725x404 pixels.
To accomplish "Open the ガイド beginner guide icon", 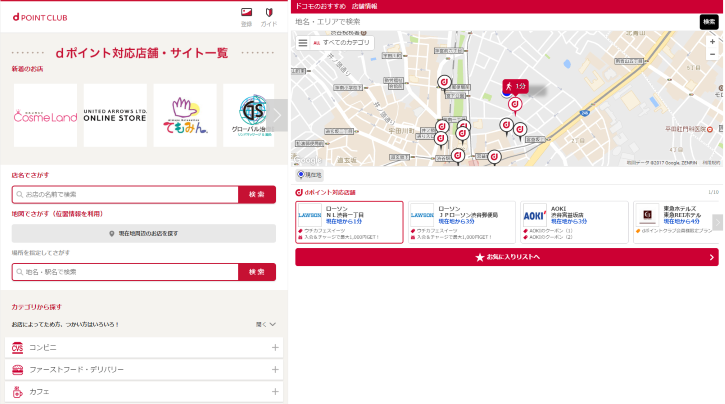I will 269,17.
